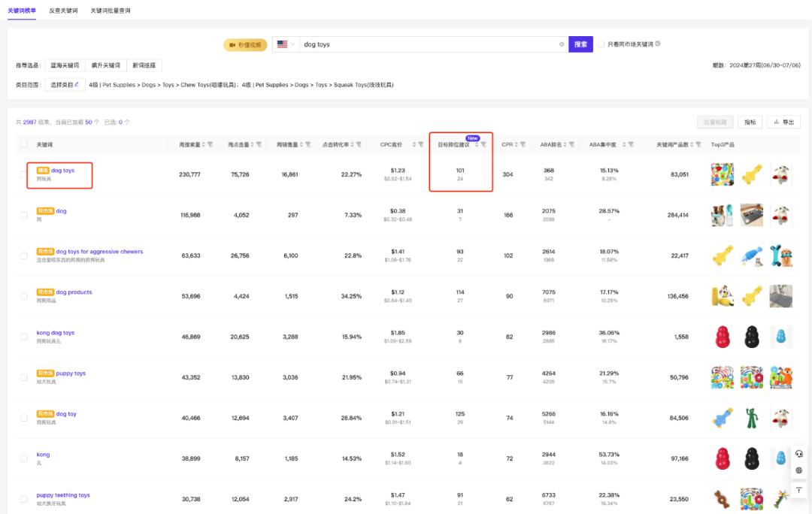The image size is (812, 514).
Task: Open keyword link kong dog toys
Action: (x=56, y=333)
